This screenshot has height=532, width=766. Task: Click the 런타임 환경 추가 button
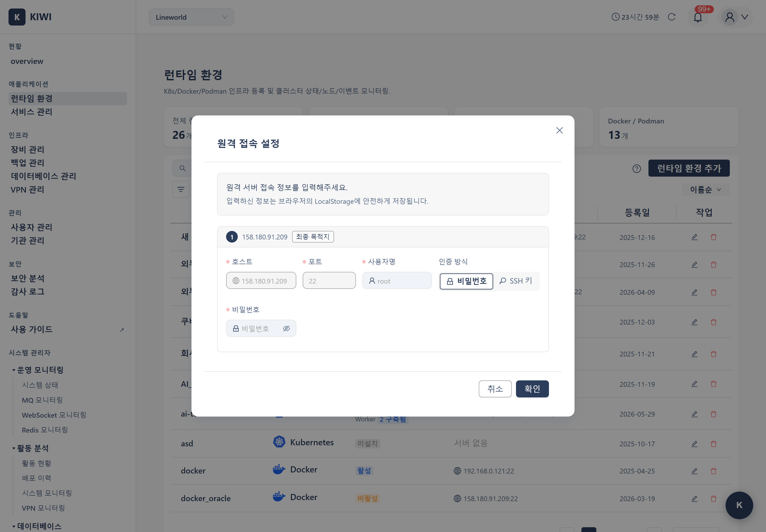[x=689, y=168]
